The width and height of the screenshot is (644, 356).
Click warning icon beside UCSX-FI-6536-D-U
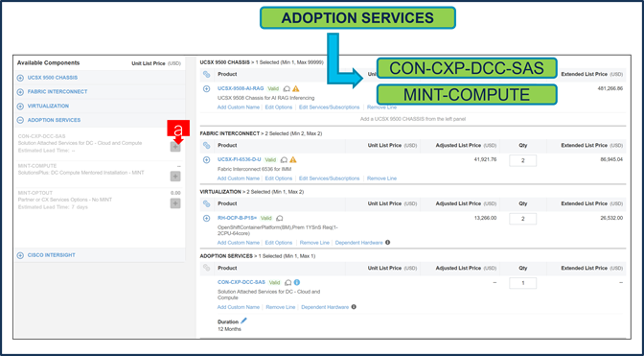tap(293, 160)
